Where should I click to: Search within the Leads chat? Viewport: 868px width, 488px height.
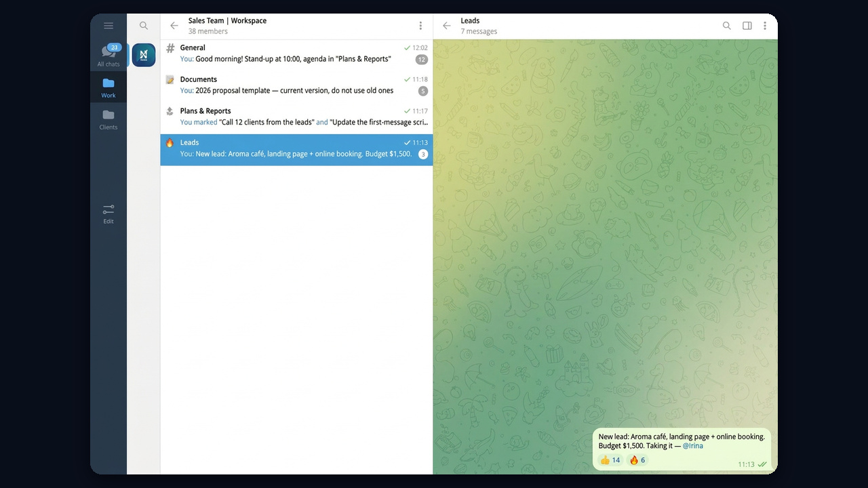pos(727,26)
